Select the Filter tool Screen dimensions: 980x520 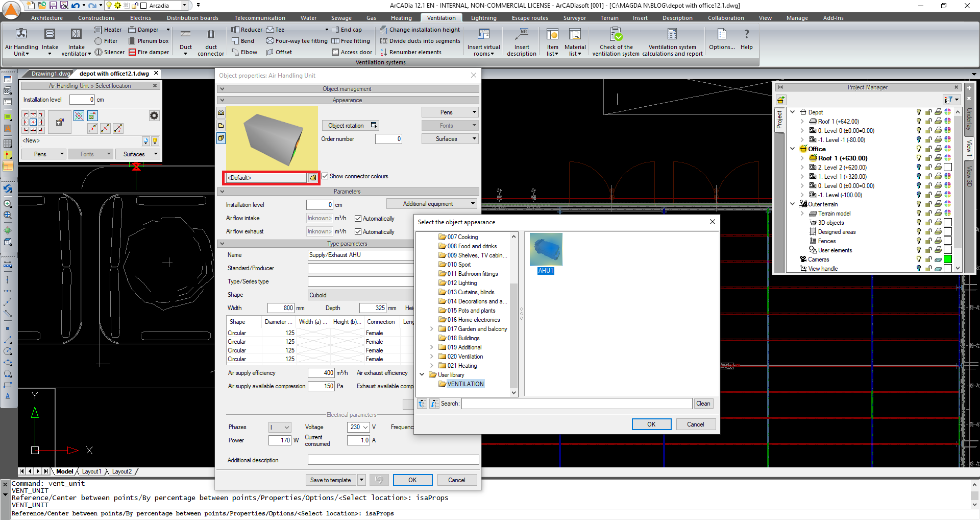click(x=106, y=41)
